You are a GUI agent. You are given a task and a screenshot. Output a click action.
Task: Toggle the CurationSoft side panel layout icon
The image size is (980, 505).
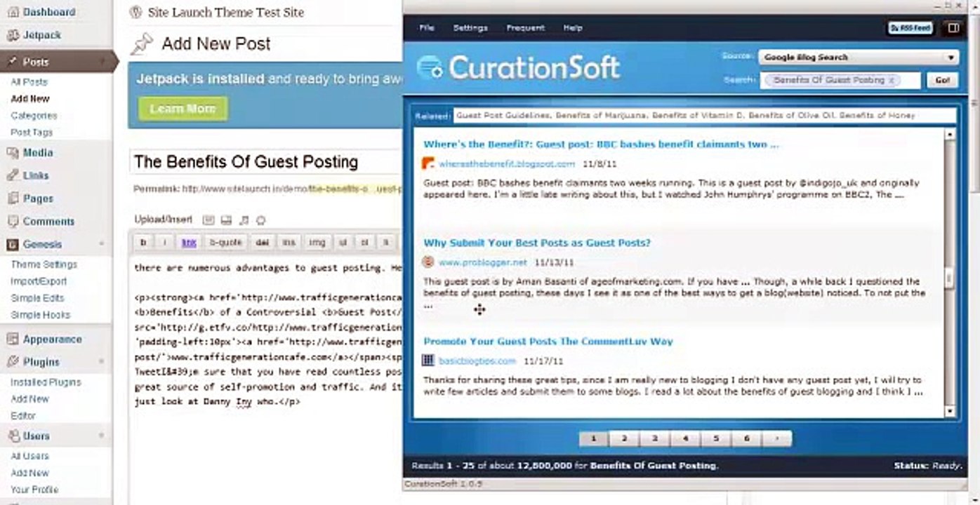(x=953, y=28)
